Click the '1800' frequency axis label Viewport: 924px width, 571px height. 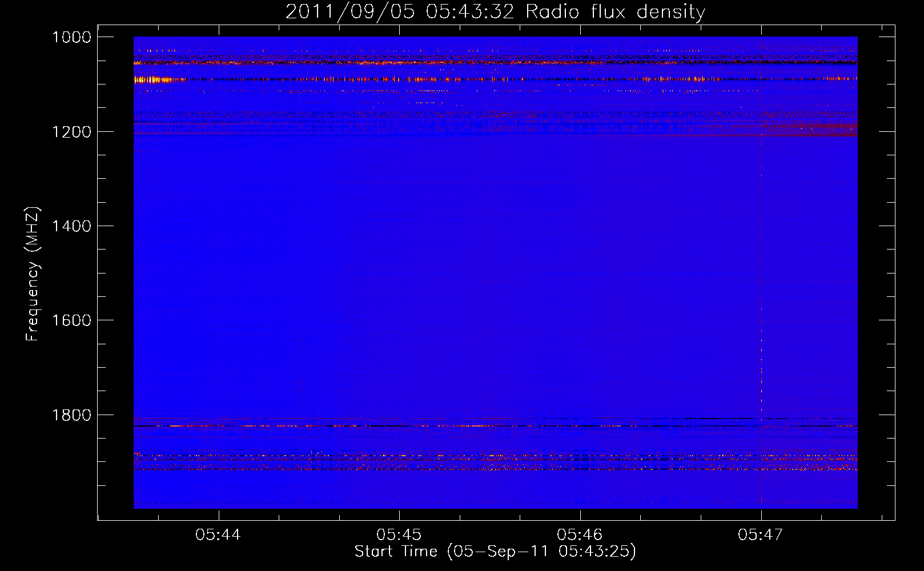point(72,415)
